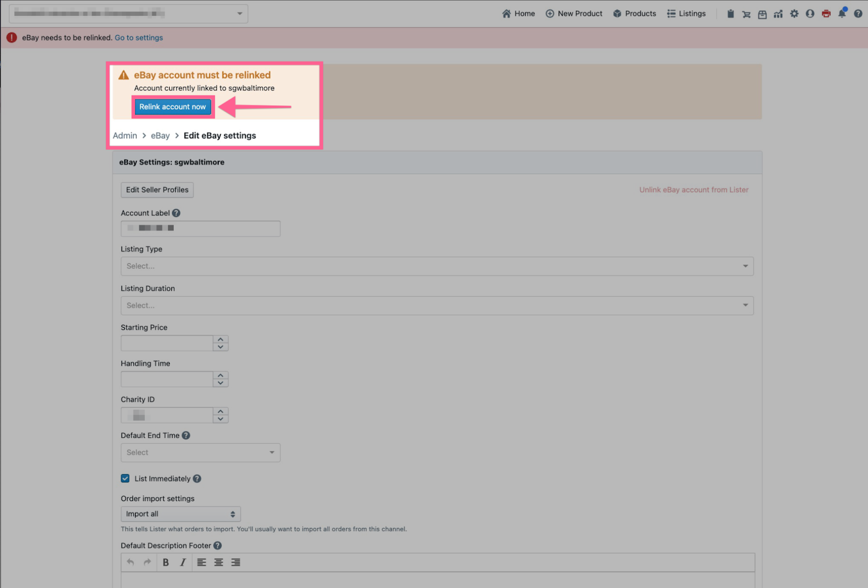
Task: Click the analytics chart icon
Action: click(x=778, y=14)
